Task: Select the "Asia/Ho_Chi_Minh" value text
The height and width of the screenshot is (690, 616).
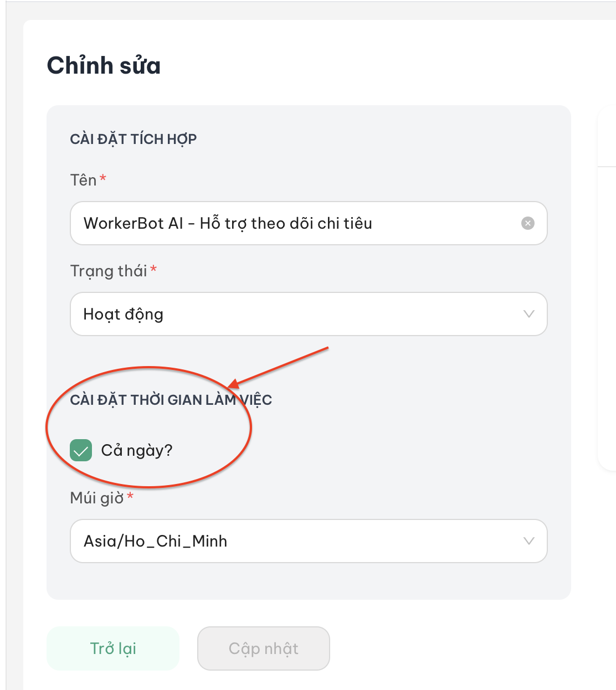Action: click(155, 541)
